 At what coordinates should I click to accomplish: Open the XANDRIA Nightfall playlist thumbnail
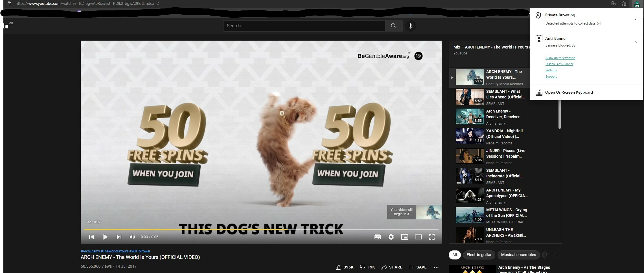pos(470,136)
